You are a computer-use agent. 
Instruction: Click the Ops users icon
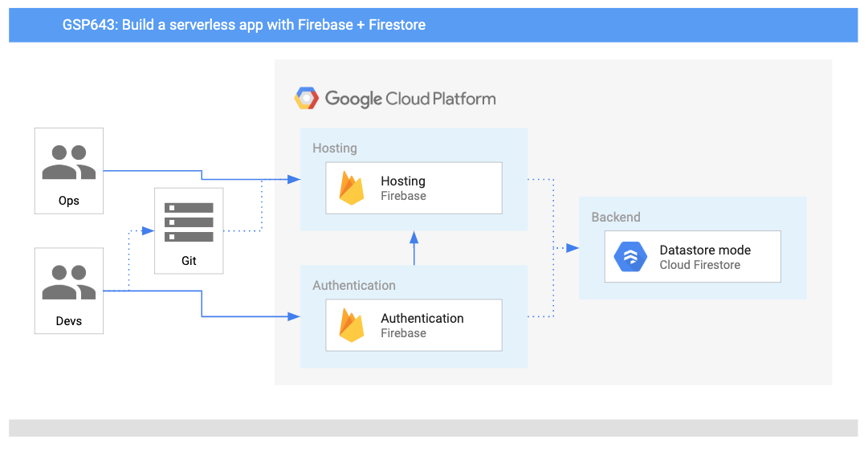[69, 163]
